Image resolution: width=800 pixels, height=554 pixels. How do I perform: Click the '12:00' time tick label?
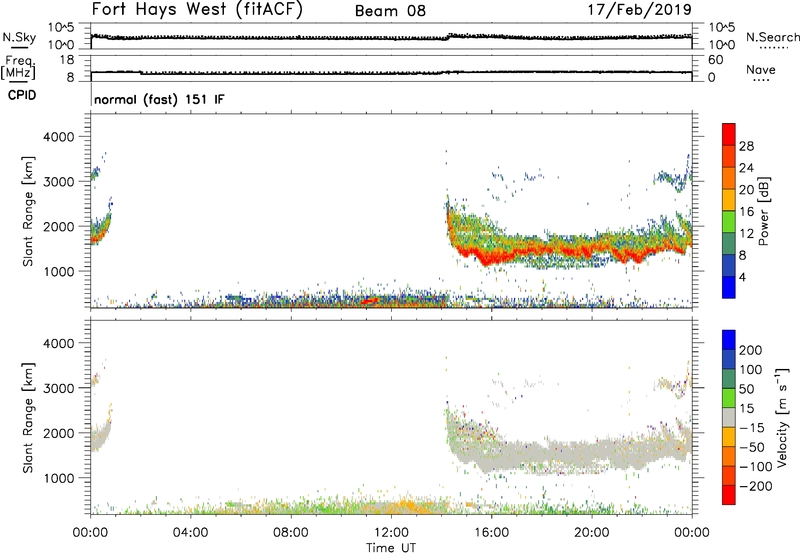(x=391, y=533)
